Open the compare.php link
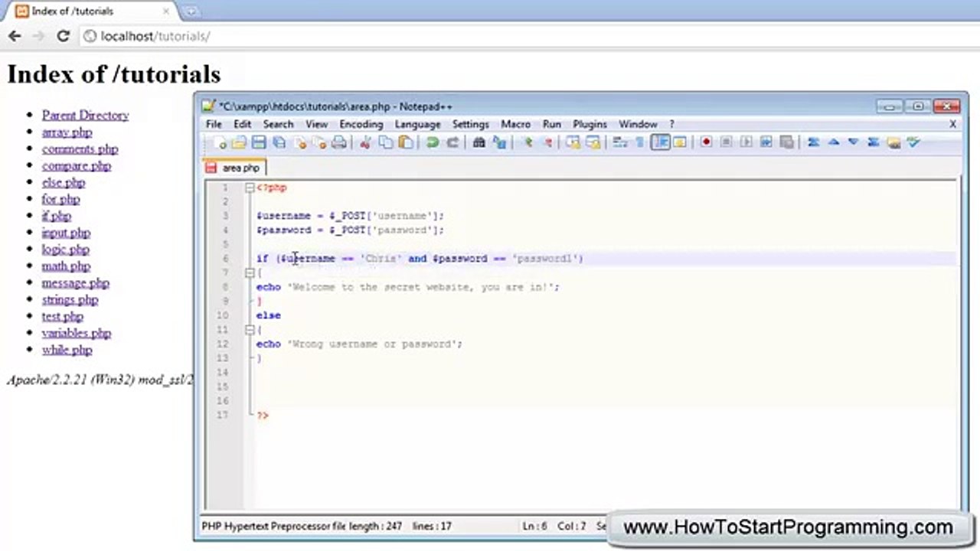This screenshot has height=551, width=980. tap(77, 166)
